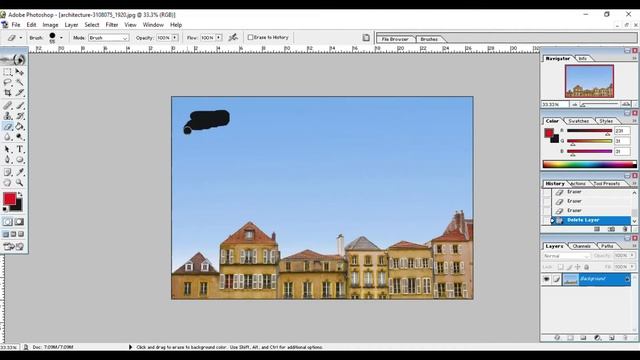Select the Brush tool in toolbox
This screenshot has width=640, height=360.
click(20, 105)
